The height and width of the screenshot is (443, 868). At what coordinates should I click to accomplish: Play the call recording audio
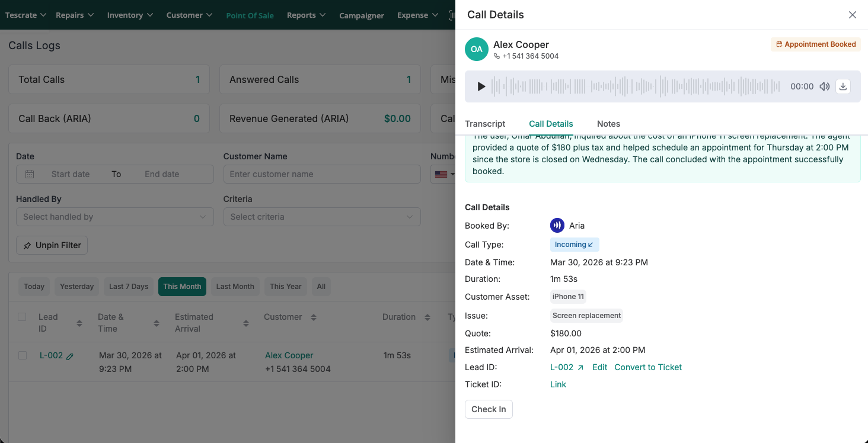(481, 86)
